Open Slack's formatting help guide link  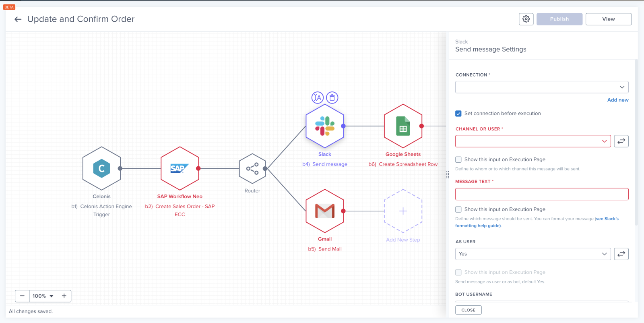coord(478,226)
